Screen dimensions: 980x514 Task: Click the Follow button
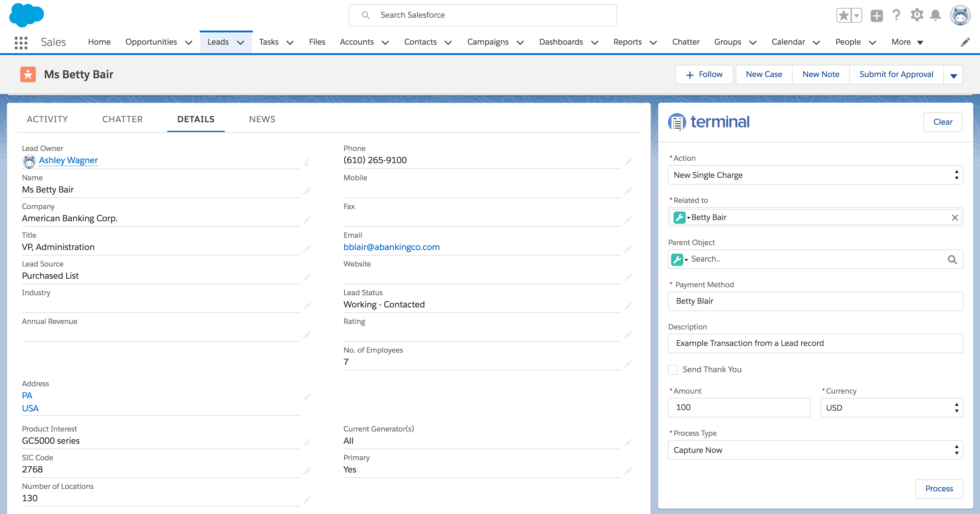coord(704,75)
